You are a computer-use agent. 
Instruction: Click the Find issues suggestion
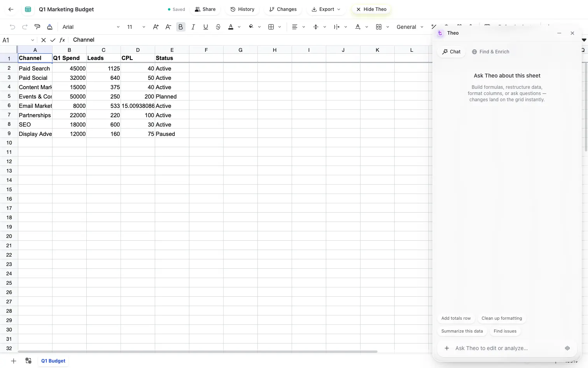pos(505,331)
